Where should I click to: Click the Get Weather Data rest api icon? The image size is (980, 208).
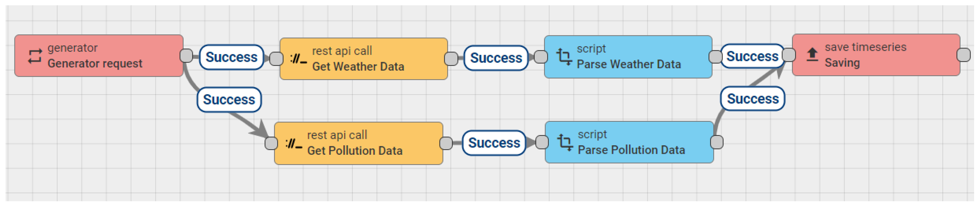click(x=298, y=59)
